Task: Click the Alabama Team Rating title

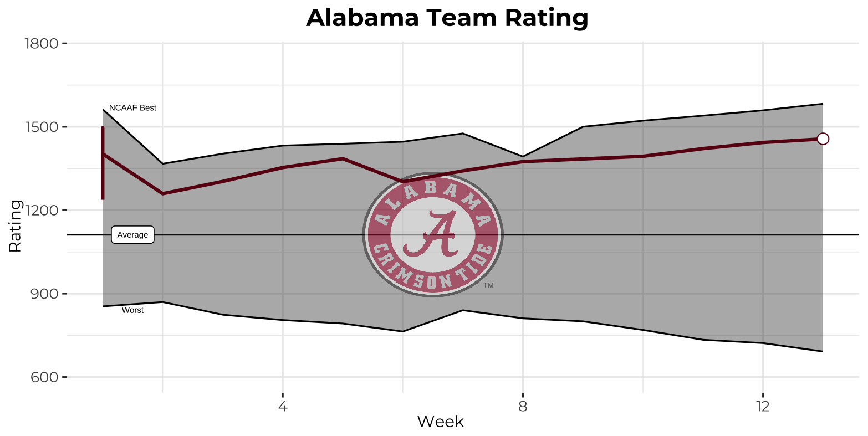Action: point(447,18)
